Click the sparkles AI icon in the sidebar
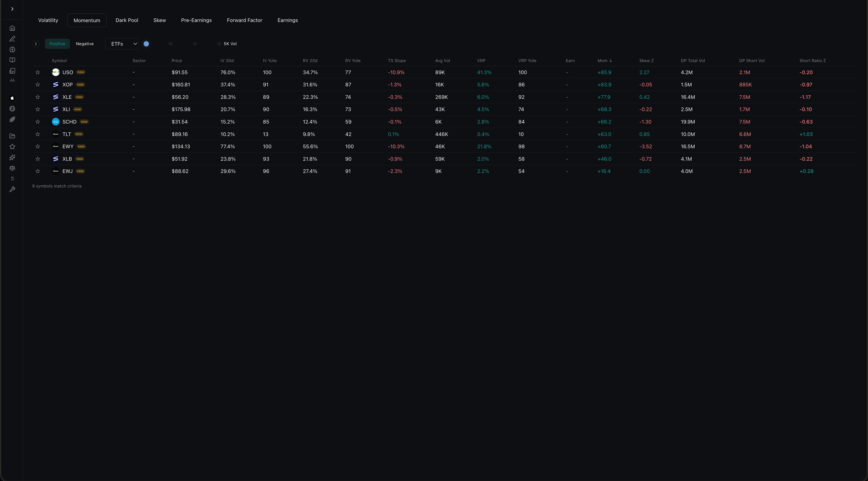This screenshot has height=481, width=868. tap(12, 157)
